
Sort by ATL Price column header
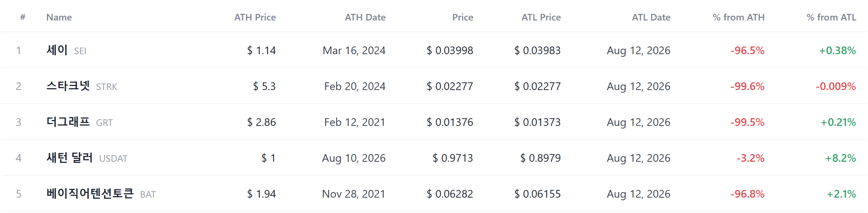pyautogui.click(x=541, y=17)
